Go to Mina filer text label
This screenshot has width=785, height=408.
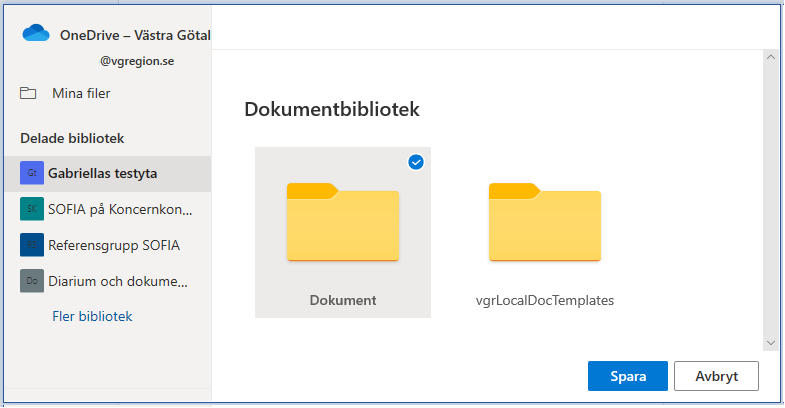81,94
